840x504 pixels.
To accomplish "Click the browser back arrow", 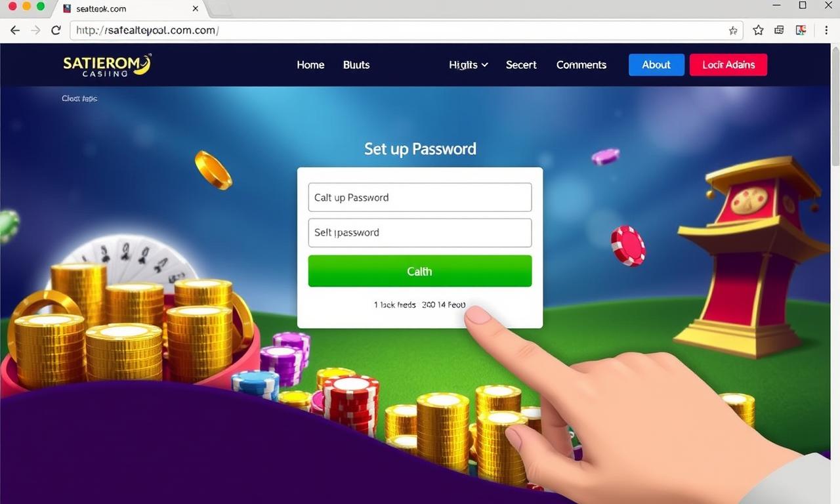I will [14, 30].
